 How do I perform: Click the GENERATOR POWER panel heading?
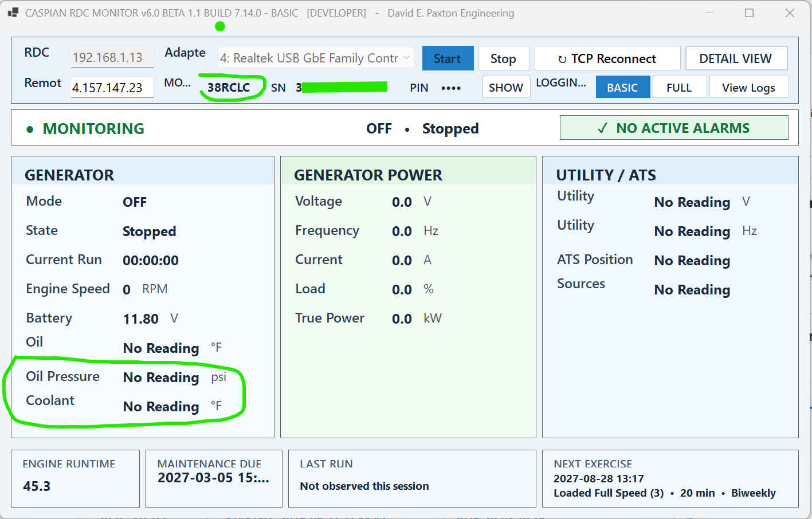click(368, 175)
